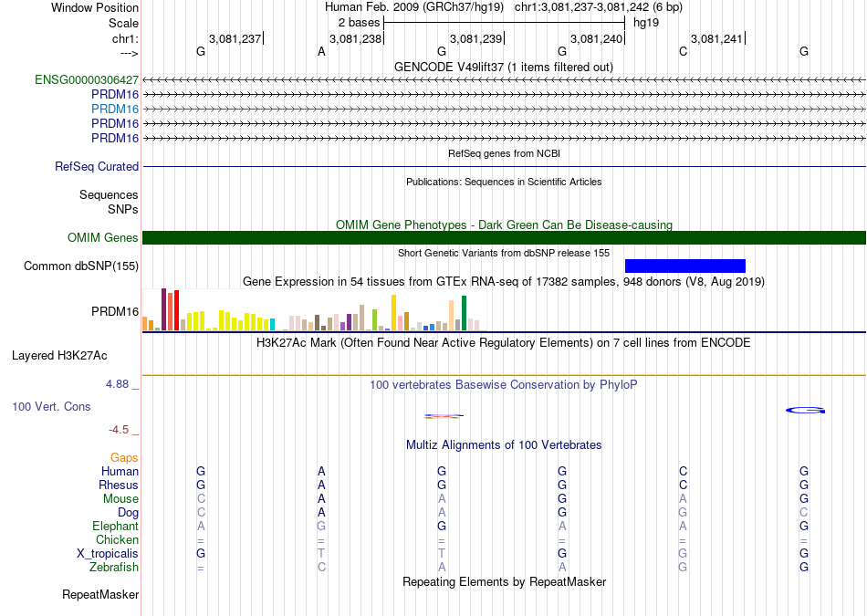Click the dark green OMIM gene bar
The image size is (867, 616).
(x=504, y=238)
